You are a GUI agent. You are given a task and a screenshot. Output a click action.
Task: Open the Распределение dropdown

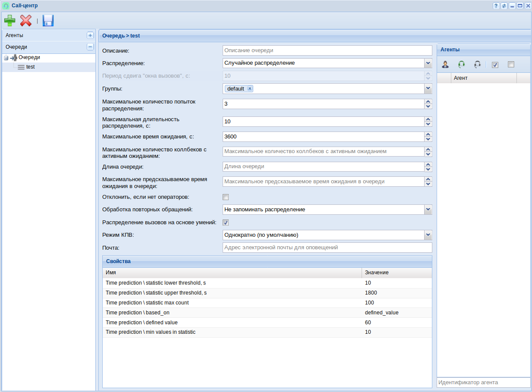(428, 63)
